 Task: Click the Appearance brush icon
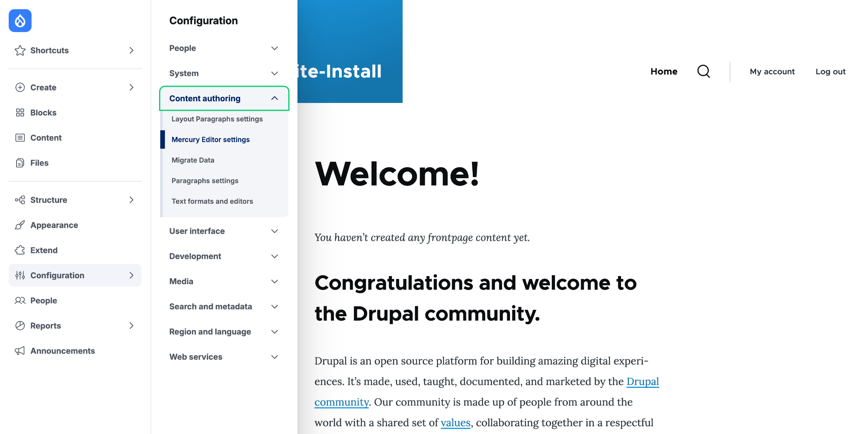point(20,225)
